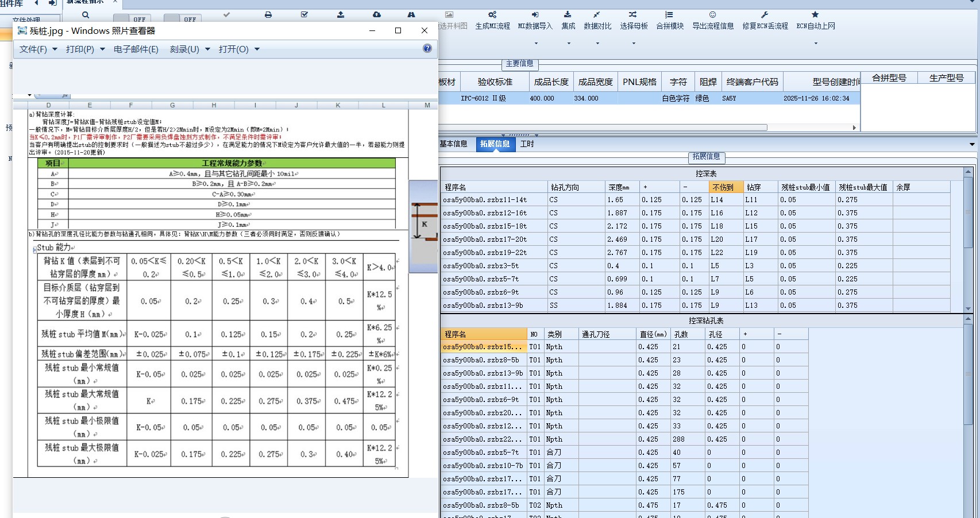
Task: Close the 新流程指示 tab with its X
Action: [115, 2]
